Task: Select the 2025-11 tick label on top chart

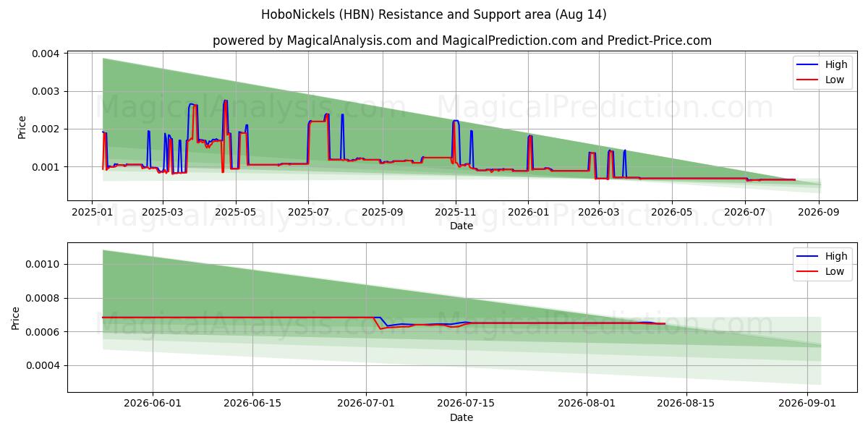Action: click(x=455, y=213)
